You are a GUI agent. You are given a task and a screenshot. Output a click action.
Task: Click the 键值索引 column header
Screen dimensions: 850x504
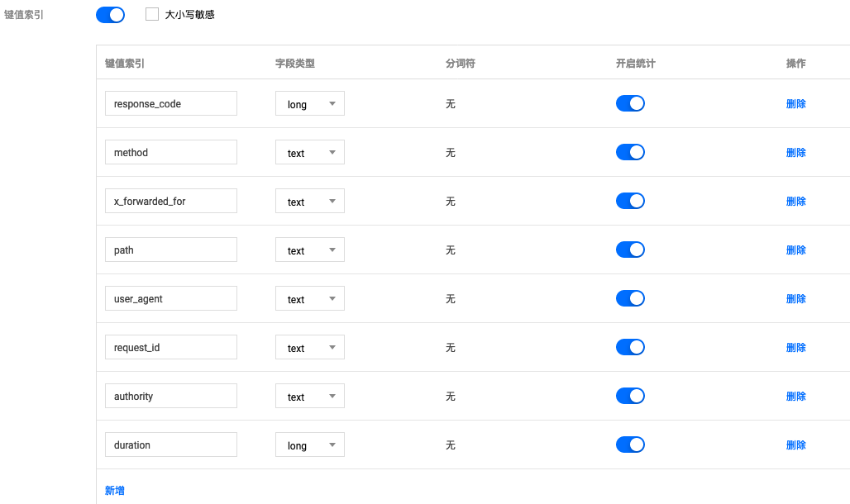tap(125, 64)
